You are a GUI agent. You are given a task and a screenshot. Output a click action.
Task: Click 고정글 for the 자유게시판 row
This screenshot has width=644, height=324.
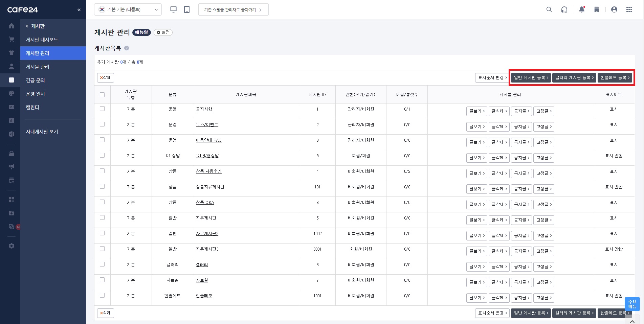click(544, 220)
